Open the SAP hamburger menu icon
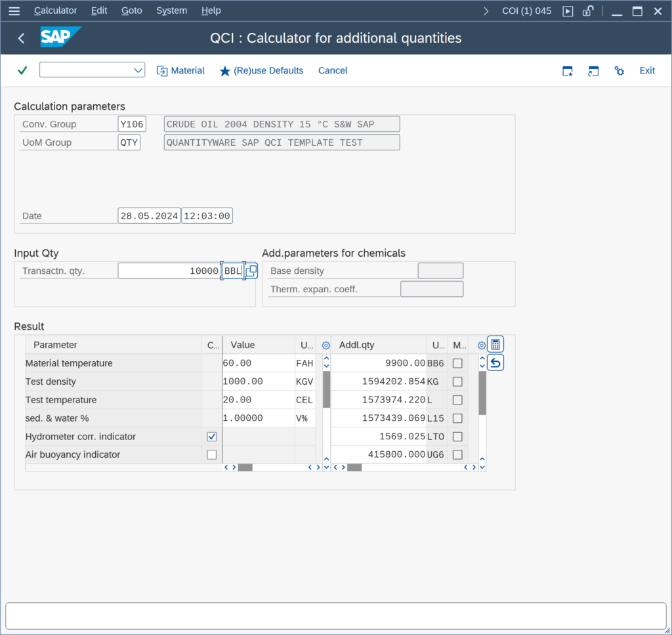 point(14,11)
